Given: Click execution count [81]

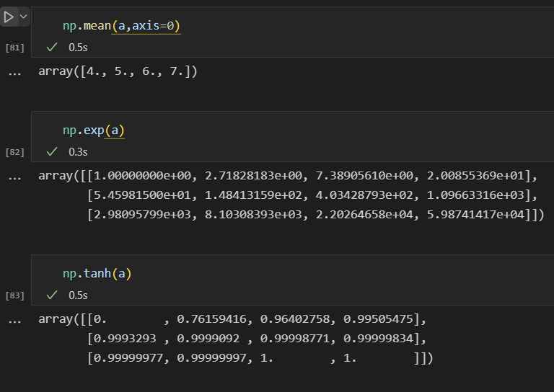Looking at the screenshot, I should 15,48.
